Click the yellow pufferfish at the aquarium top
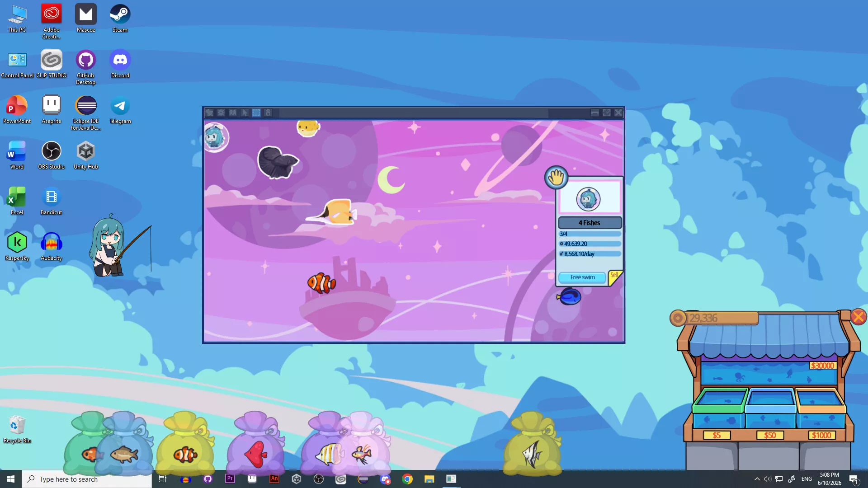Viewport: 868px width, 488px height. tap(308, 128)
